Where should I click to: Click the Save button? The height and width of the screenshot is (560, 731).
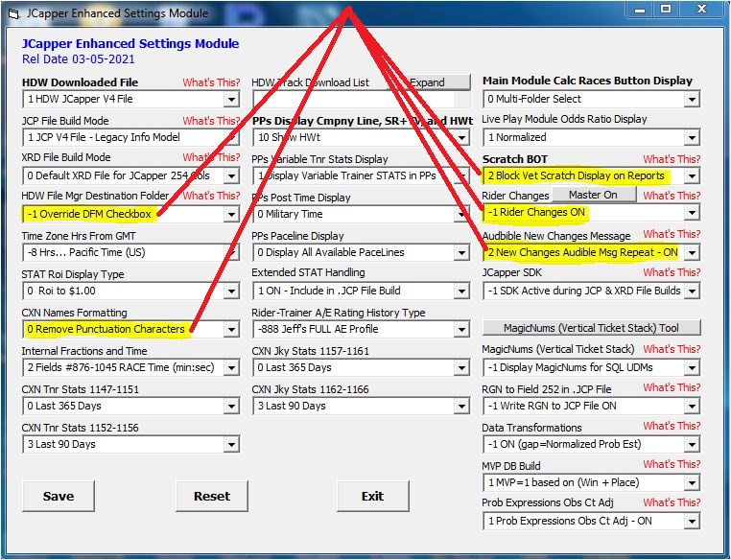59,496
